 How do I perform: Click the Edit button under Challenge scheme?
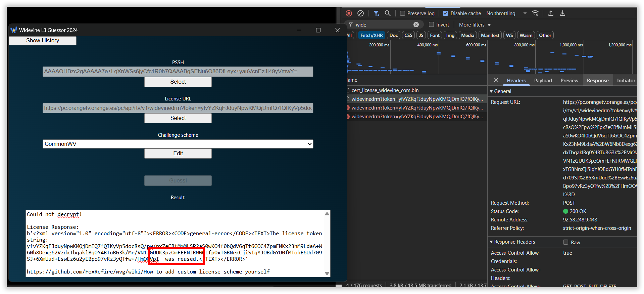coord(178,154)
